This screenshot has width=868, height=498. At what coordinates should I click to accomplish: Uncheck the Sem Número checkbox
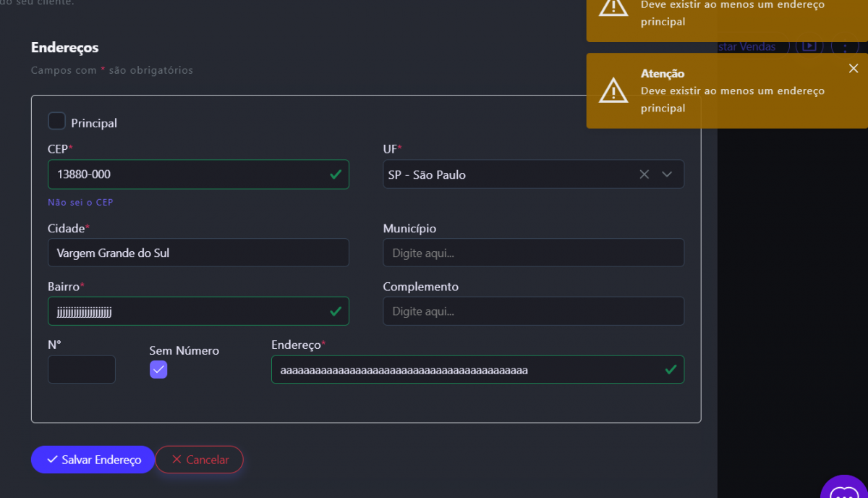pyautogui.click(x=158, y=370)
